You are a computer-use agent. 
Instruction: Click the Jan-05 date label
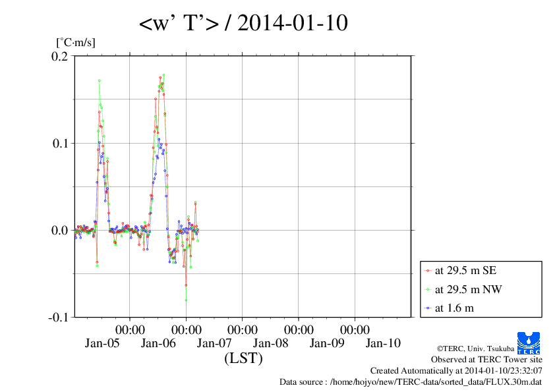102,343
